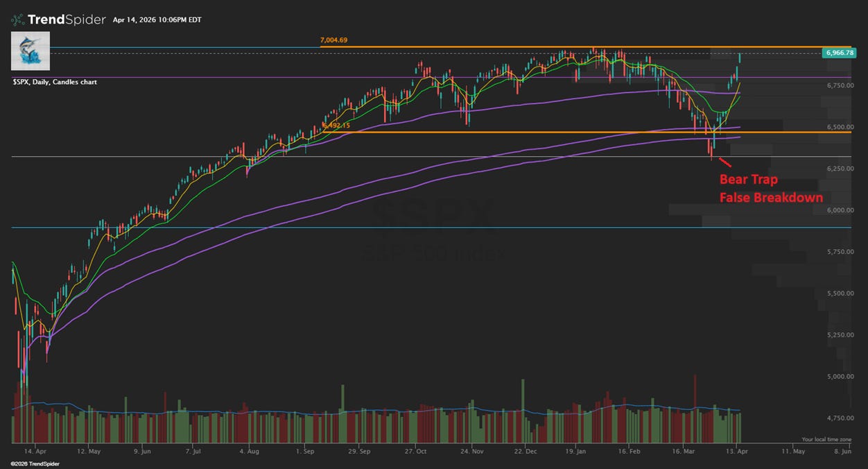
Task: Click the 'False Breakdown' annotation text
Action: point(771,198)
